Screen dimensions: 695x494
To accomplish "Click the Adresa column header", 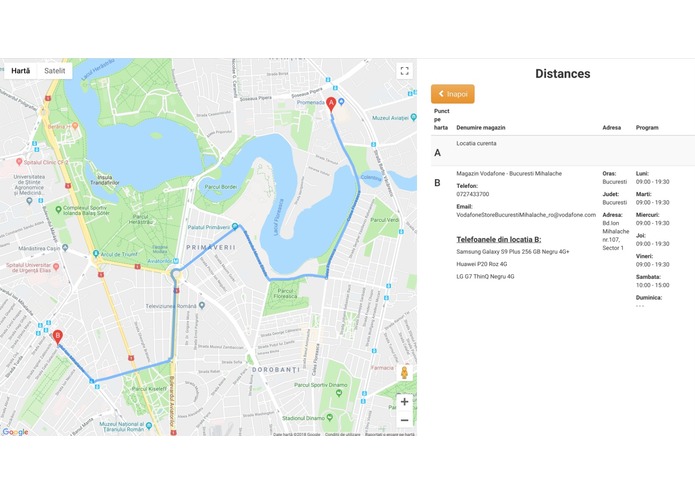I will point(612,128).
